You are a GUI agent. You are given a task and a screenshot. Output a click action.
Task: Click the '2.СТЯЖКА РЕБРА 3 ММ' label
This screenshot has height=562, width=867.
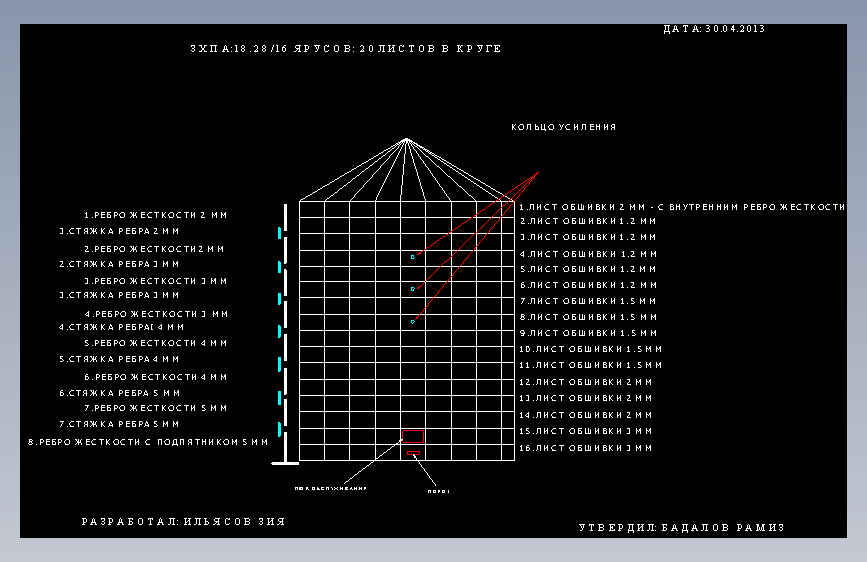[119, 264]
